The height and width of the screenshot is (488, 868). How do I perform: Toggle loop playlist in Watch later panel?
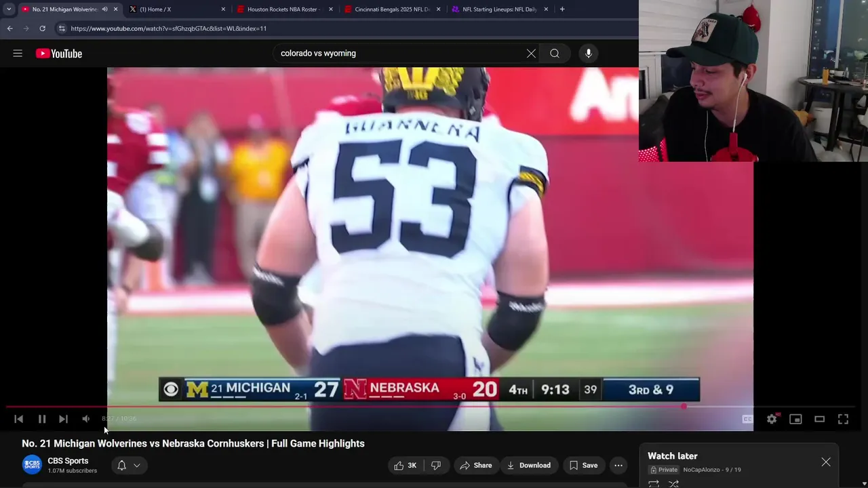coord(654,484)
